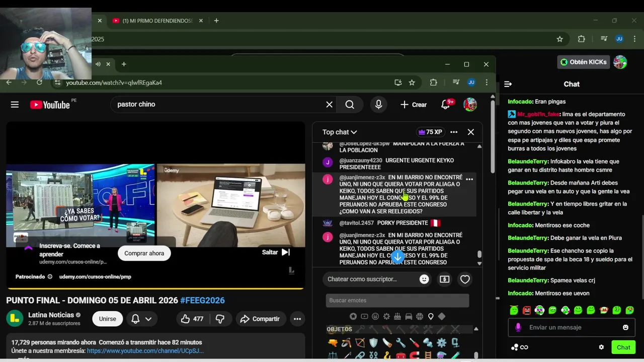
Task: Pick the gear emoji
Action: tap(441, 343)
